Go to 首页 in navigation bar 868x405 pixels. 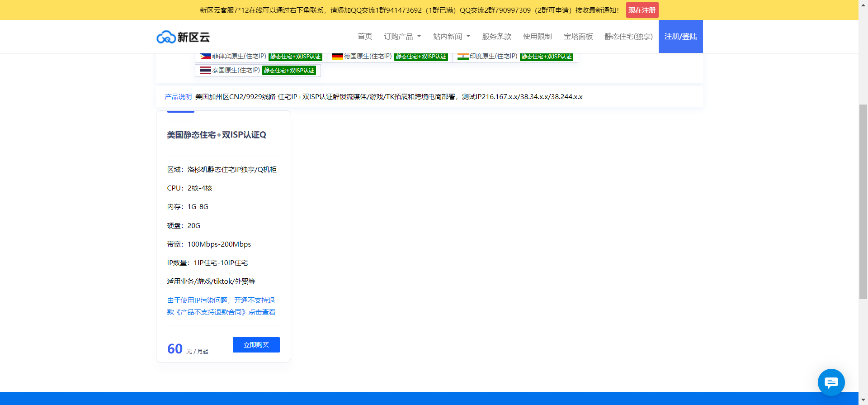tap(365, 37)
